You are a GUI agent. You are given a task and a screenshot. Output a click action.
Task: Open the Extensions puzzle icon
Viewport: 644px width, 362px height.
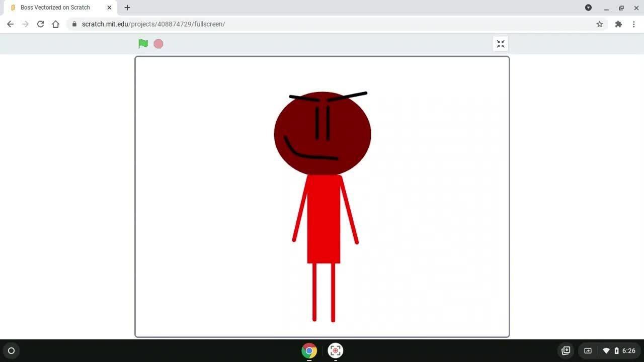[x=618, y=24]
